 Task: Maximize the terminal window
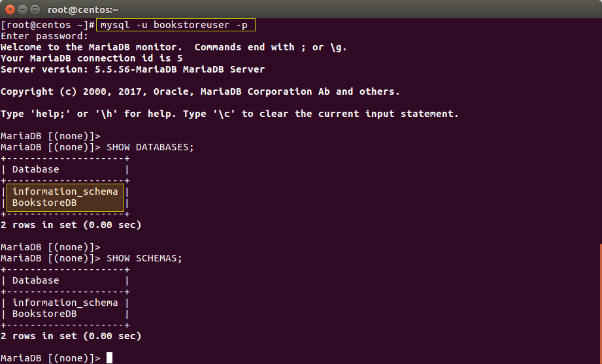34,9
